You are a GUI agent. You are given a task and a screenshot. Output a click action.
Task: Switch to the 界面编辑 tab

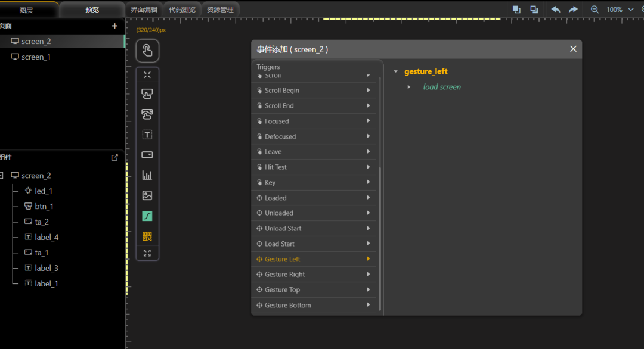144,10
